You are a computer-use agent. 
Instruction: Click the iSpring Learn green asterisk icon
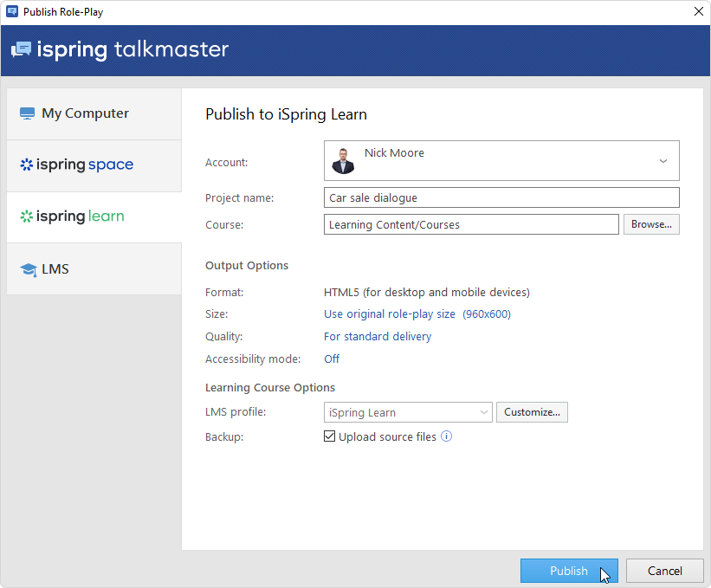click(26, 216)
